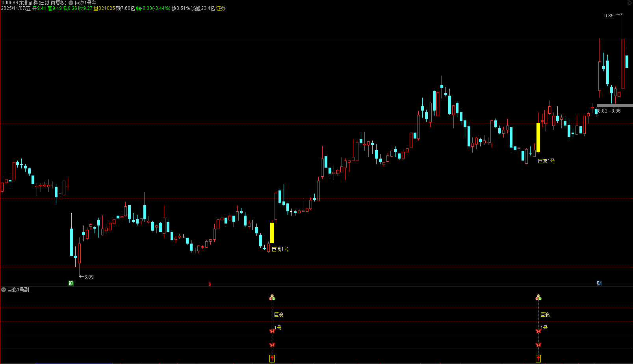Click the red S marker below the chart
The width and height of the screenshot is (633, 364).
(210, 284)
